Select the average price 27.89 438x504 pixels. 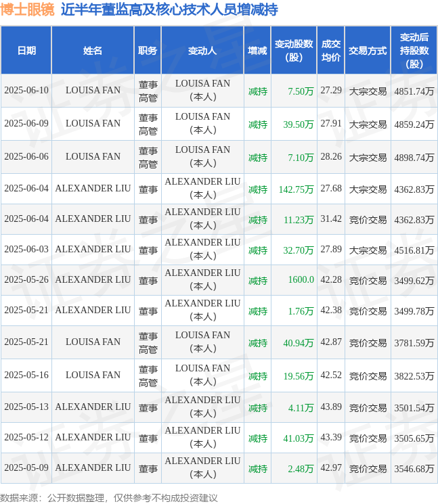pos(331,250)
